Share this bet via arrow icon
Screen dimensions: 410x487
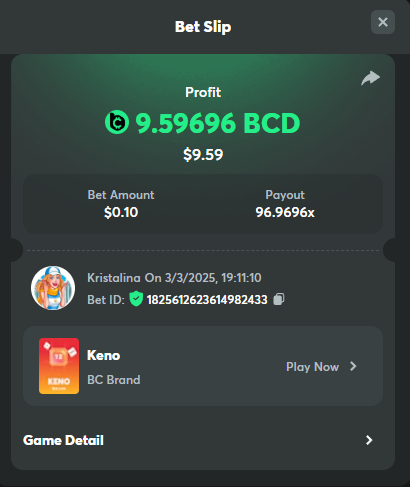point(370,78)
